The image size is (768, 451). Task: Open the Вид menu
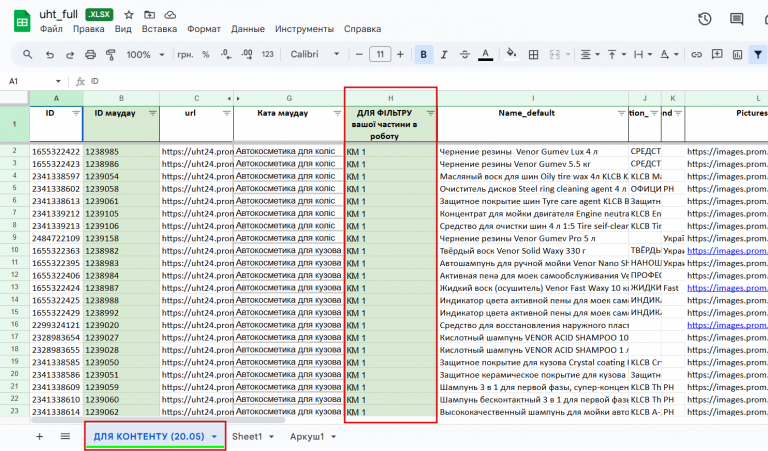click(x=123, y=29)
